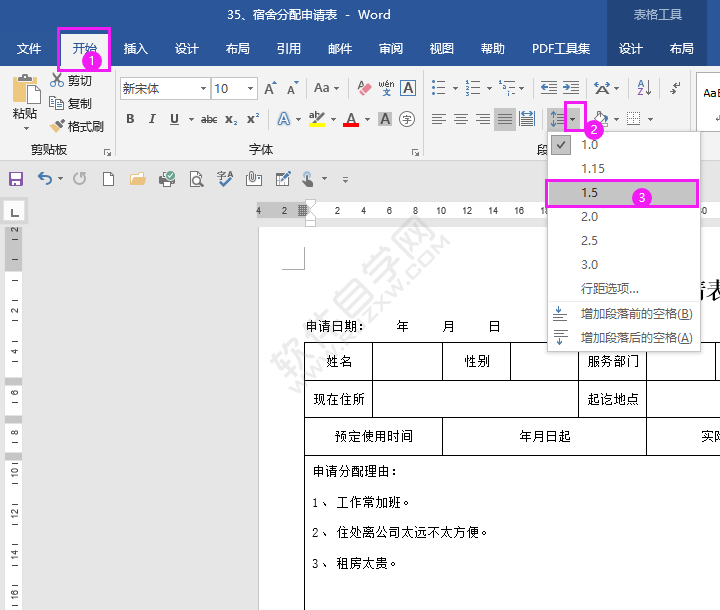Viewport: 720px width, 610px height.
Task: Open a file using the folder icon
Action: (137, 179)
